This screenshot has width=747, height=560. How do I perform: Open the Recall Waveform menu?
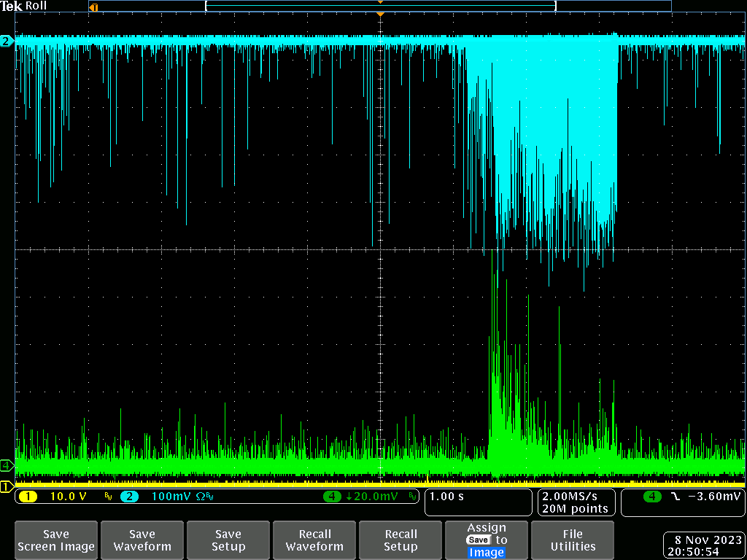pyautogui.click(x=314, y=540)
